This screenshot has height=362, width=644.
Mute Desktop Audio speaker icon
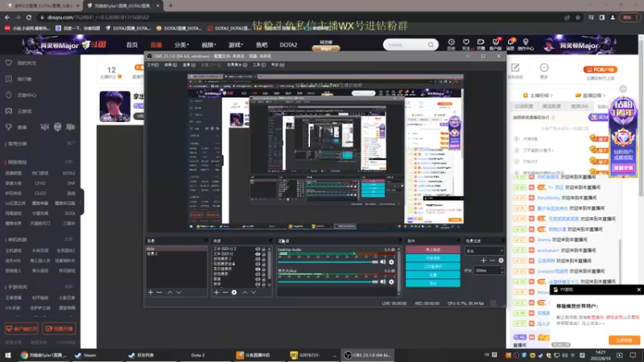pos(383,262)
